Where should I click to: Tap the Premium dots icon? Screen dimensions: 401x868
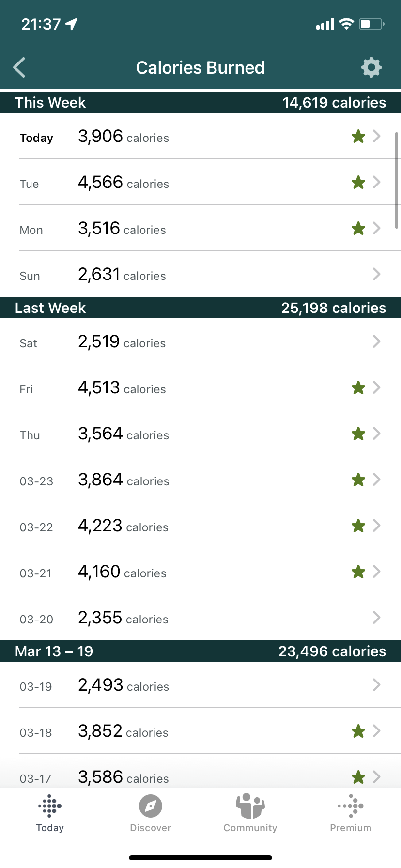coord(351,806)
